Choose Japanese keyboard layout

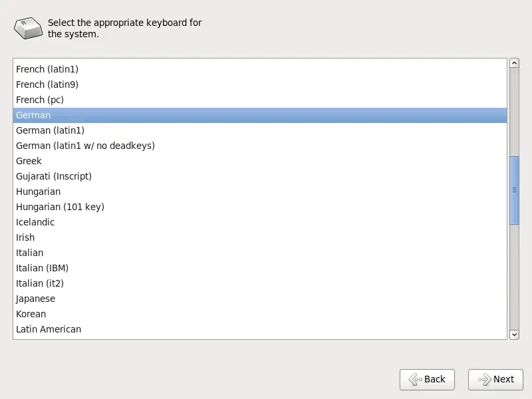click(x=260, y=299)
